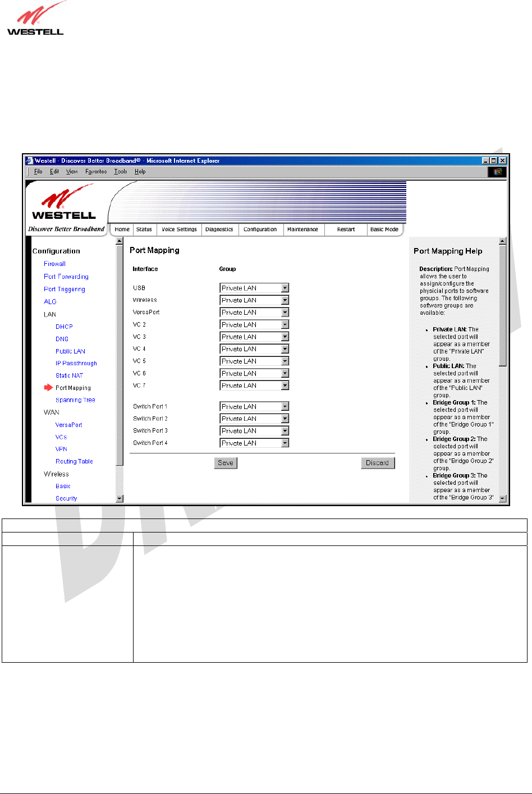532x794 pixels.
Task: Click the sidebar scroll down arrow
Action: click(119, 498)
